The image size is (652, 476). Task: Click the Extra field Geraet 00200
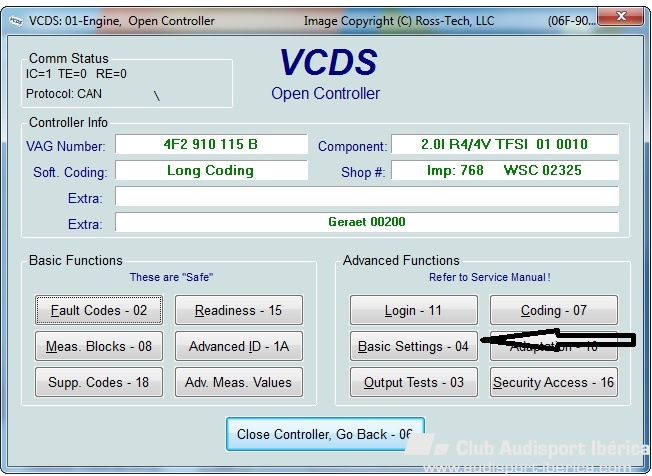tap(367, 222)
